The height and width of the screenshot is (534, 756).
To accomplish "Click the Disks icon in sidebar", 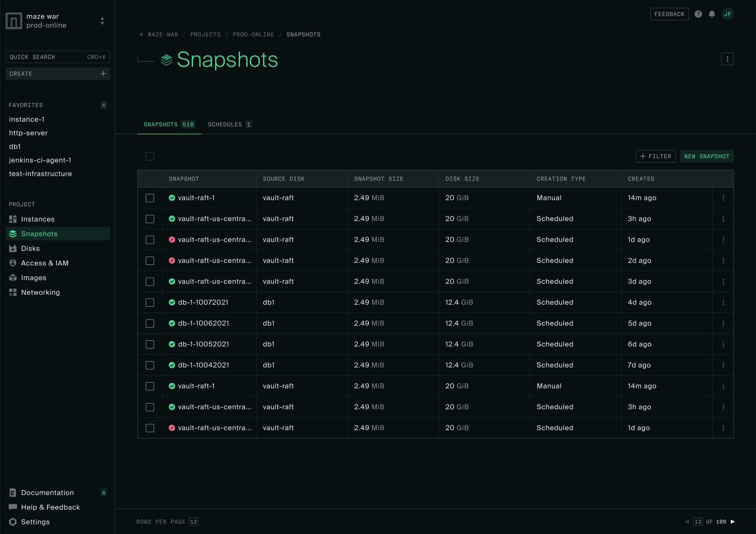I will tap(13, 248).
